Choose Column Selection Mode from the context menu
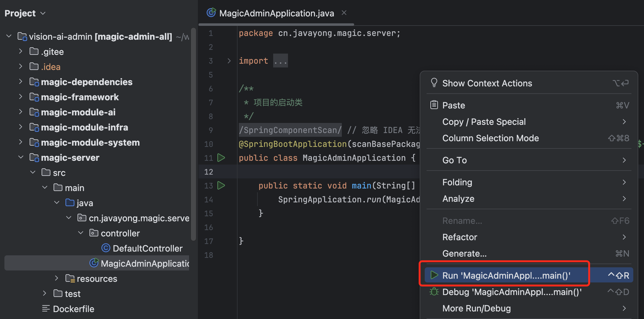The height and width of the screenshot is (319, 644). point(491,138)
